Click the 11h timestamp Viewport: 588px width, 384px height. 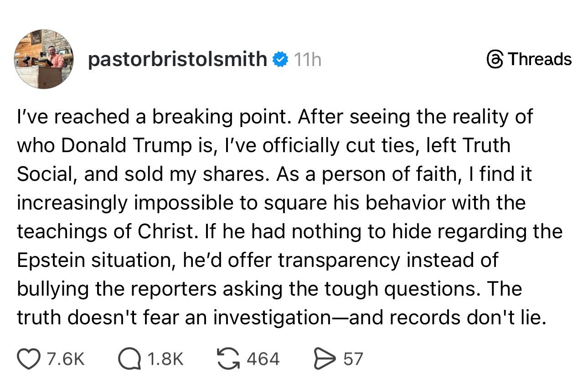[x=307, y=60]
